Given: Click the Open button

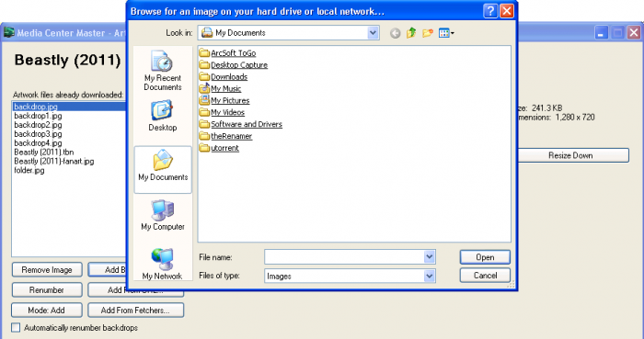Looking at the screenshot, I should coord(485,257).
